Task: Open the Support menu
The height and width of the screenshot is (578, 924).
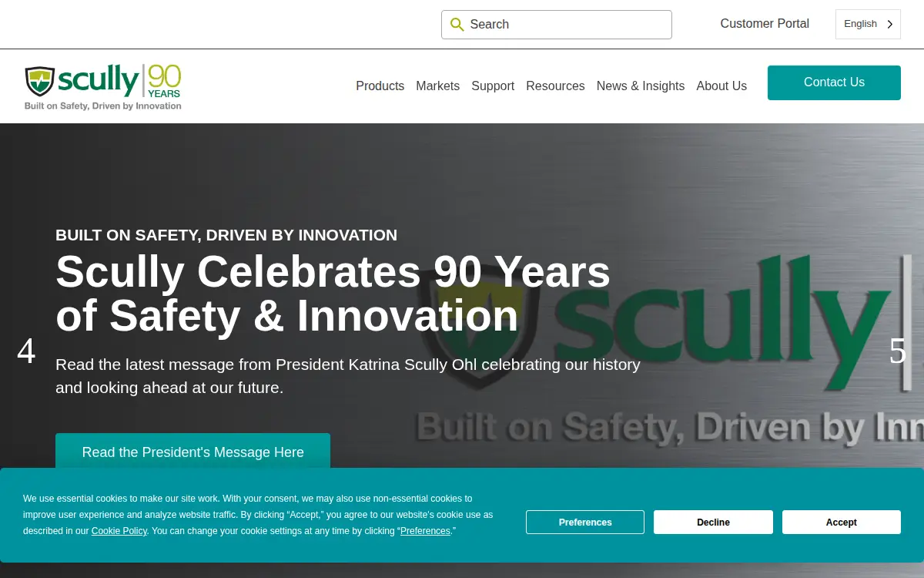Action: coord(493,86)
